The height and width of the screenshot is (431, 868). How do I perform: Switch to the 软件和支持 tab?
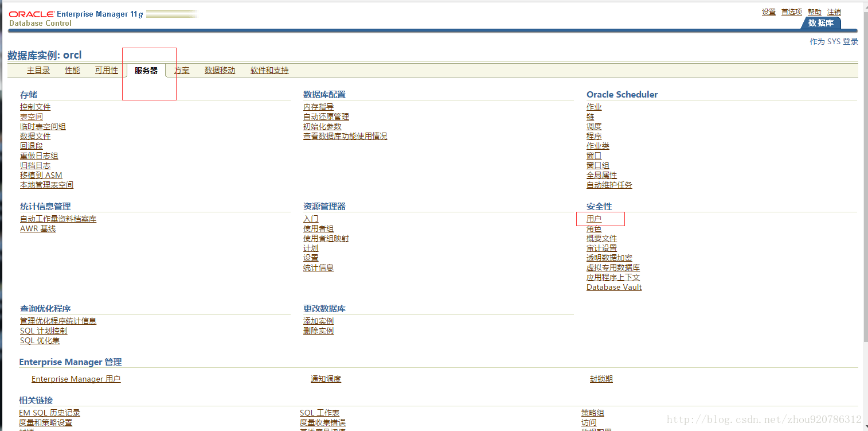point(269,71)
